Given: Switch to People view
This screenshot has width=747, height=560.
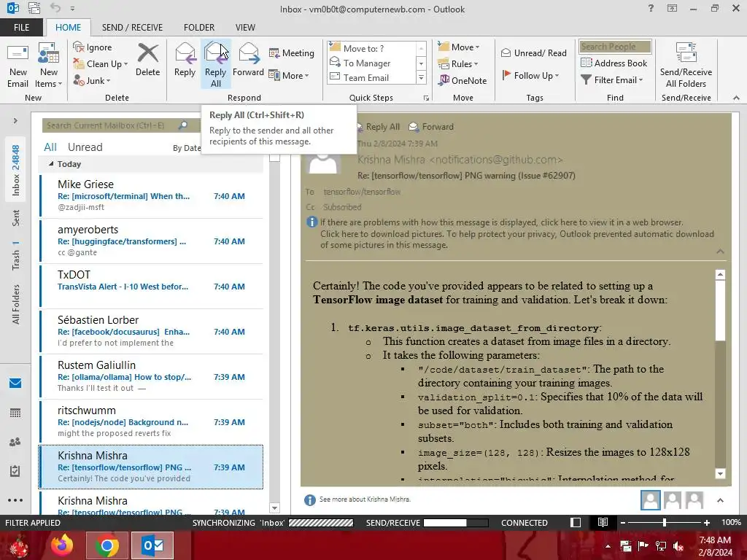Looking at the screenshot, I should click(x=15, y=442).
